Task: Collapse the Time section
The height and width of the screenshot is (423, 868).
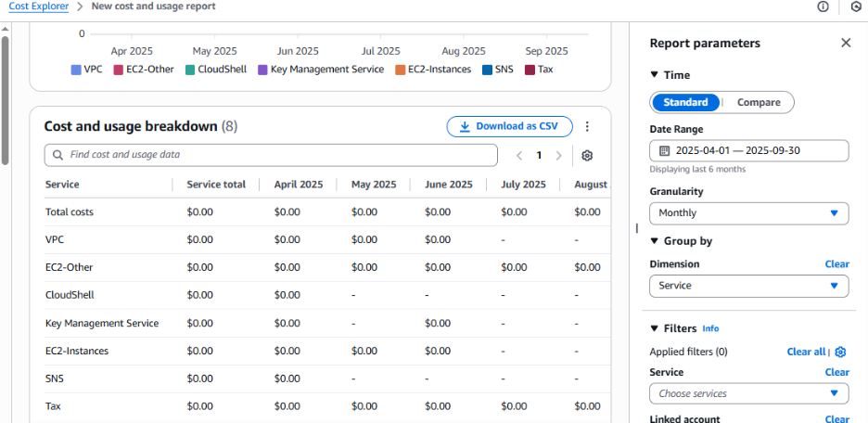Action: pyautogui.click(x=654, y=75)
